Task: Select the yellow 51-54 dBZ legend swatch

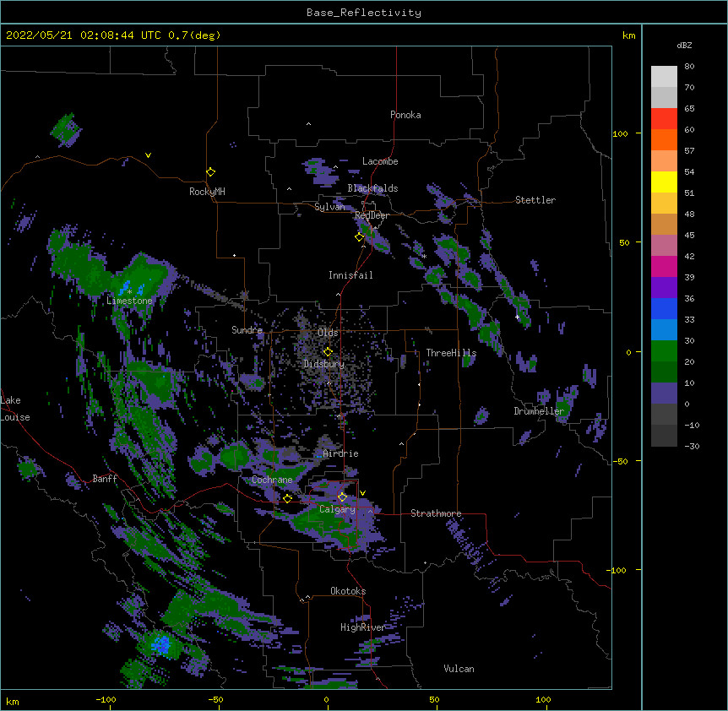Action: coord(664,182)
